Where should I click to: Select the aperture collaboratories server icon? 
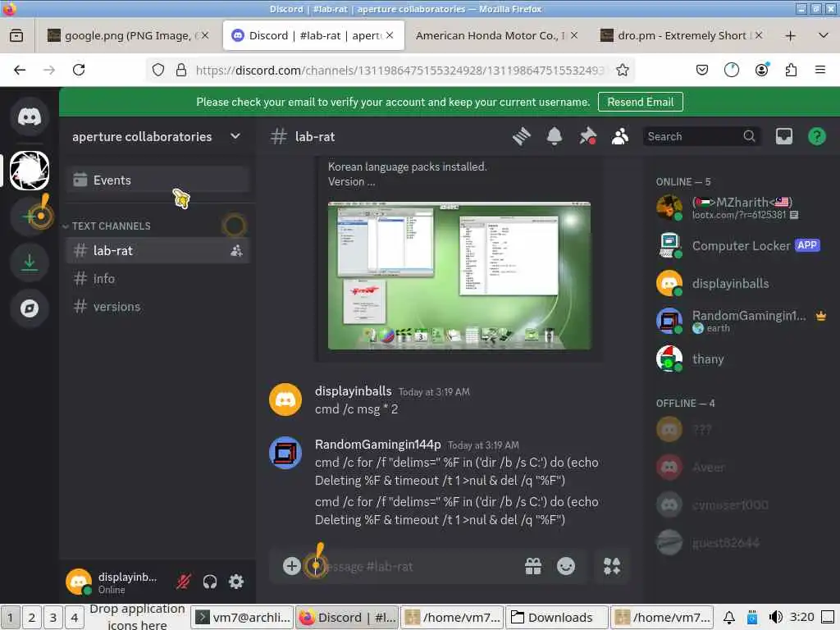click(x=30, y=171)
